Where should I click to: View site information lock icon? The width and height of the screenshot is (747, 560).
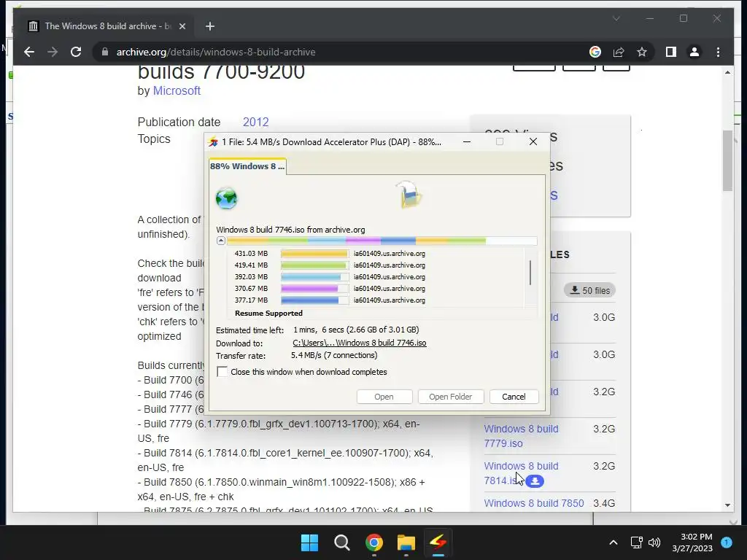click(105, 52)
